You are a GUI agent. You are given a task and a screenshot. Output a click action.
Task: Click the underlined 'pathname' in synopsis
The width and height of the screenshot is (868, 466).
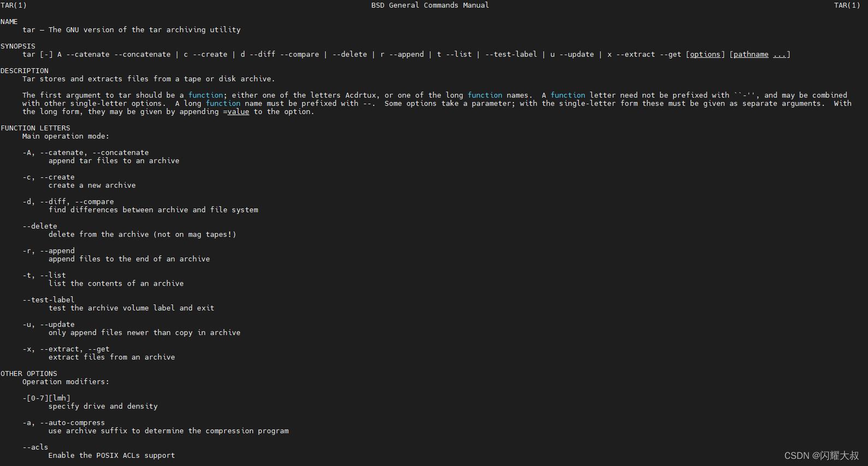pos(751,55)
